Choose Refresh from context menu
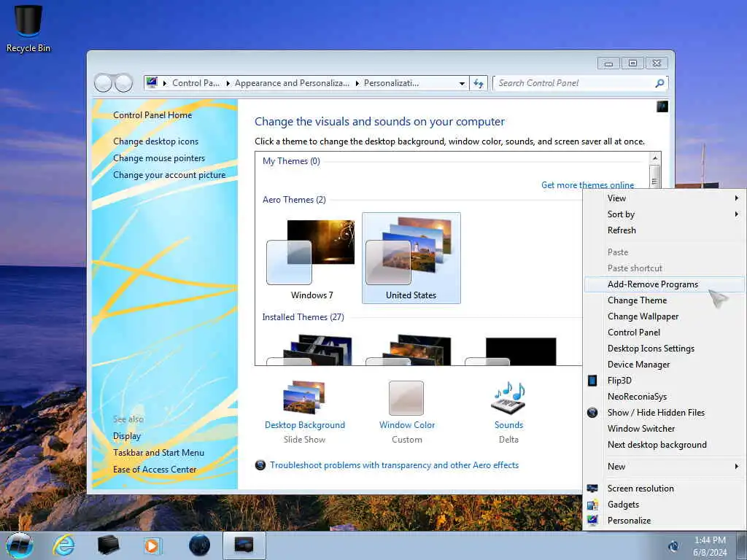This screenshot has width=747, height=560. 664,230
